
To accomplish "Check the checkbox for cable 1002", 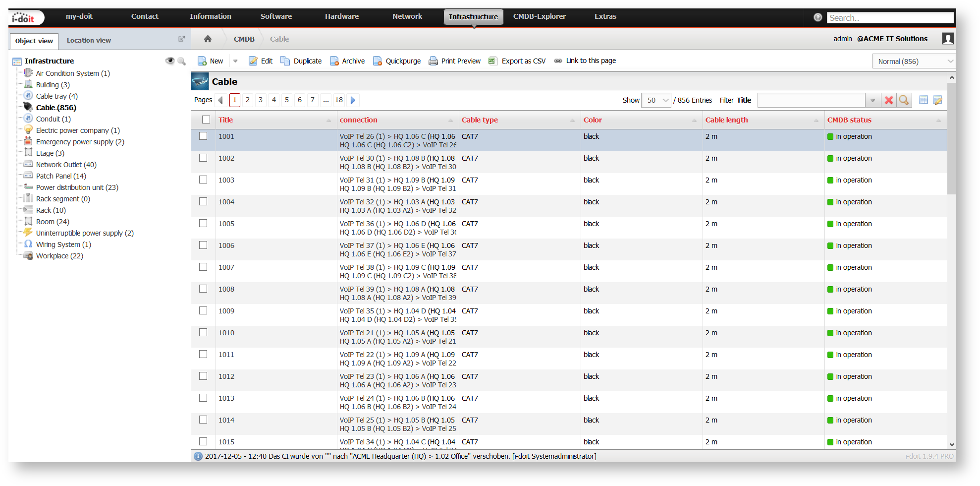I will click(203, 158).
